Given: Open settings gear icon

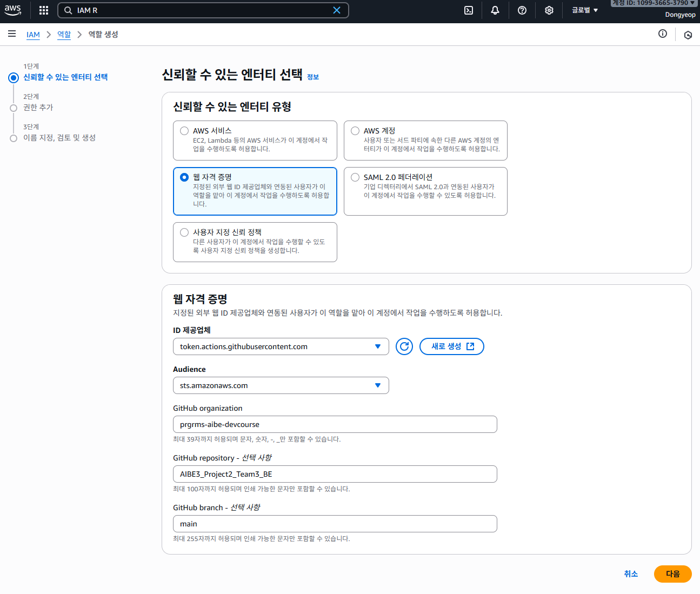Looking at the screenshot, I should (x=549, y=10).
